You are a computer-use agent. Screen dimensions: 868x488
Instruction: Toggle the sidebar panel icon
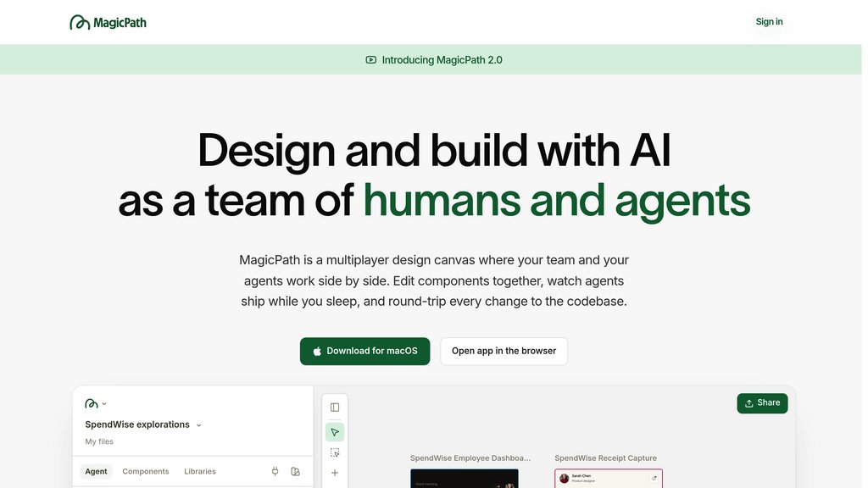coord(335,408)
